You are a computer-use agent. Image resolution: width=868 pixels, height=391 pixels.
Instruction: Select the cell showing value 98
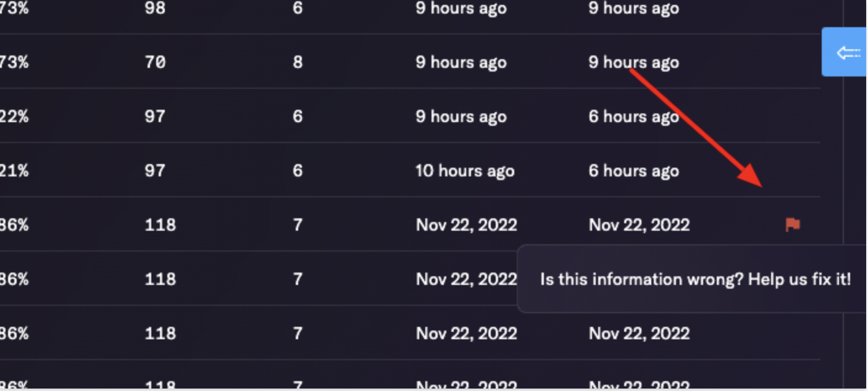click(155, 8)
